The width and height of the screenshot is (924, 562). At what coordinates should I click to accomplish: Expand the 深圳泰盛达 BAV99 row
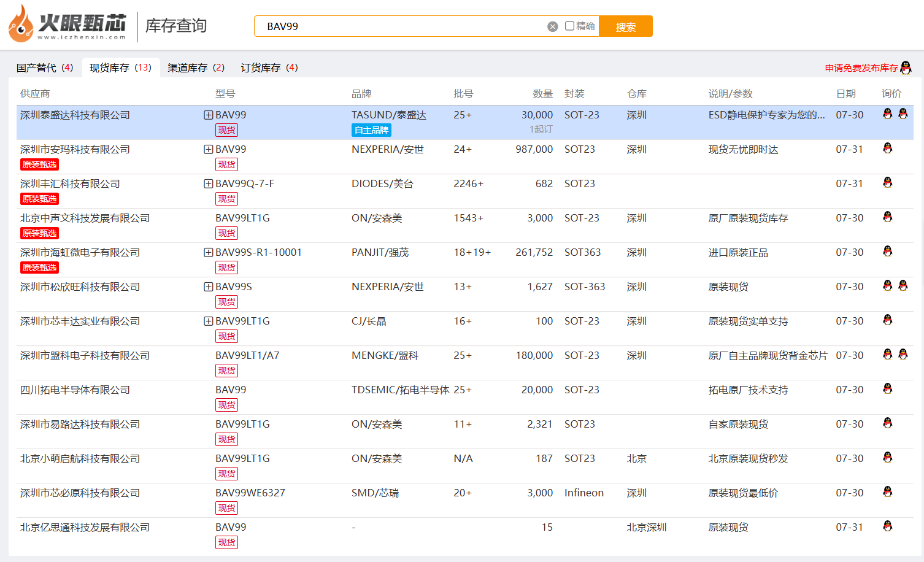pyautogui.click(x=209, y=115)
